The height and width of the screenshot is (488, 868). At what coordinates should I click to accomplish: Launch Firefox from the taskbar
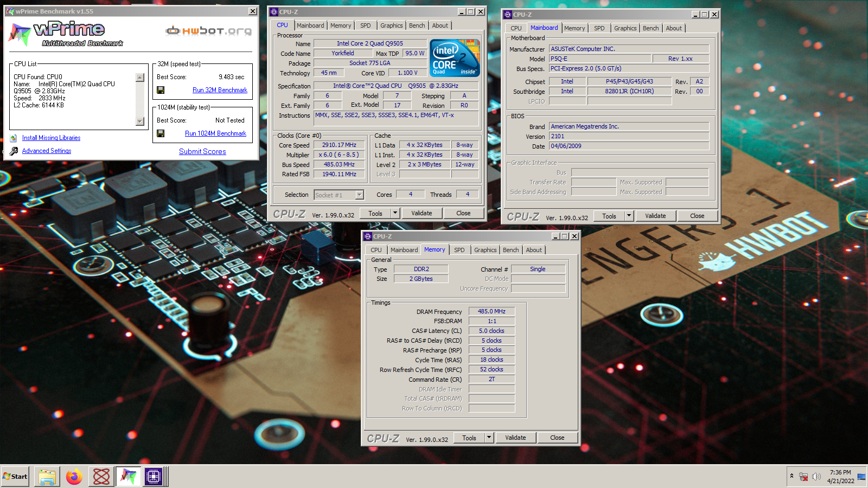pos(74,477)
